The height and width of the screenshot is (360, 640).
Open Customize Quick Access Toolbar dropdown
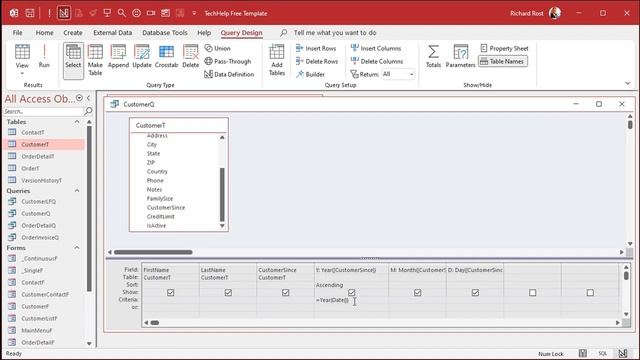coord(194,13)
